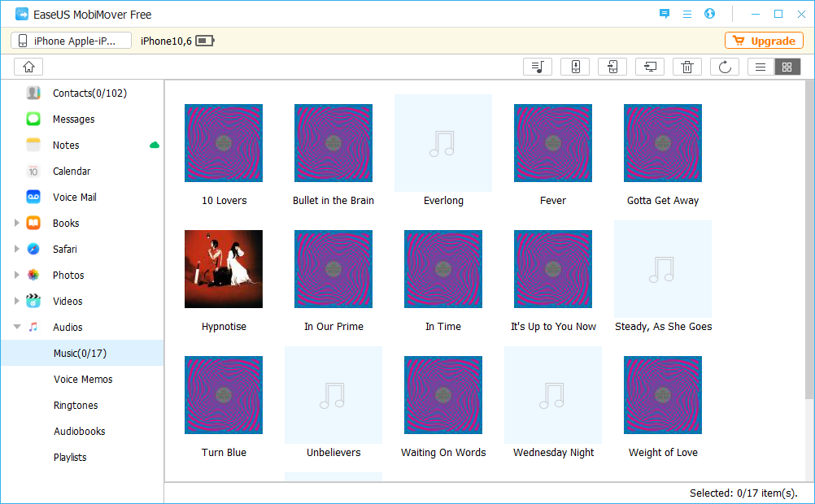Click the 'Fever' song title

pos(553,201)
